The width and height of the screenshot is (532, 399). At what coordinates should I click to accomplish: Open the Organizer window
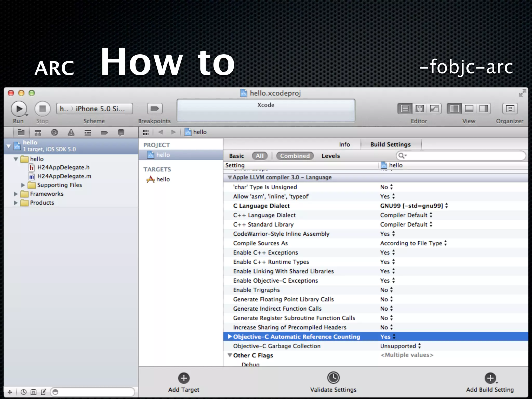pyautogui.click(x=510, y=109)
